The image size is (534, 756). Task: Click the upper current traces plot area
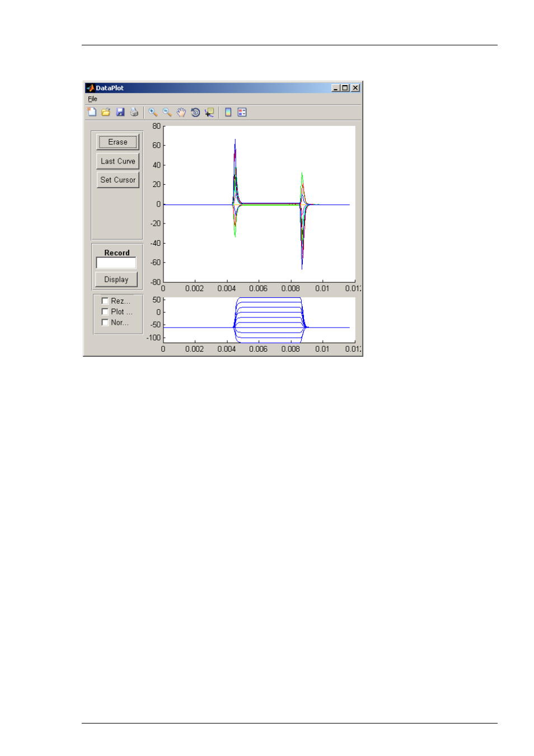(259, 204)
